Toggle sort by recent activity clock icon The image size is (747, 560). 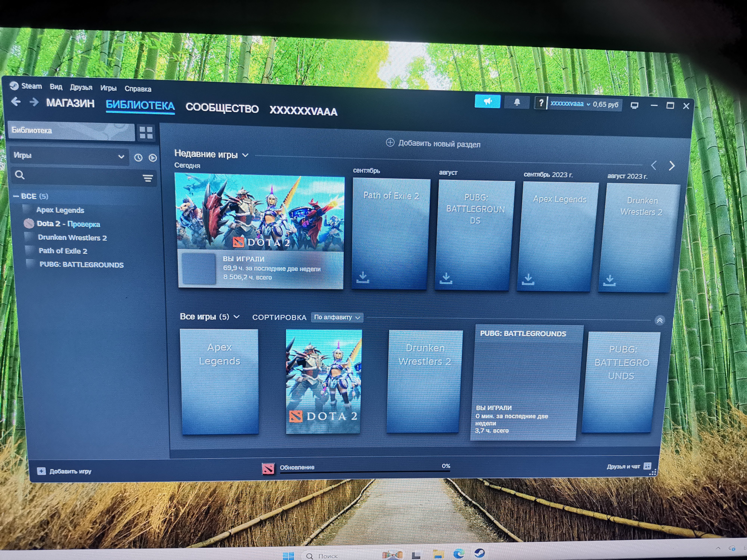click(138, 157)
